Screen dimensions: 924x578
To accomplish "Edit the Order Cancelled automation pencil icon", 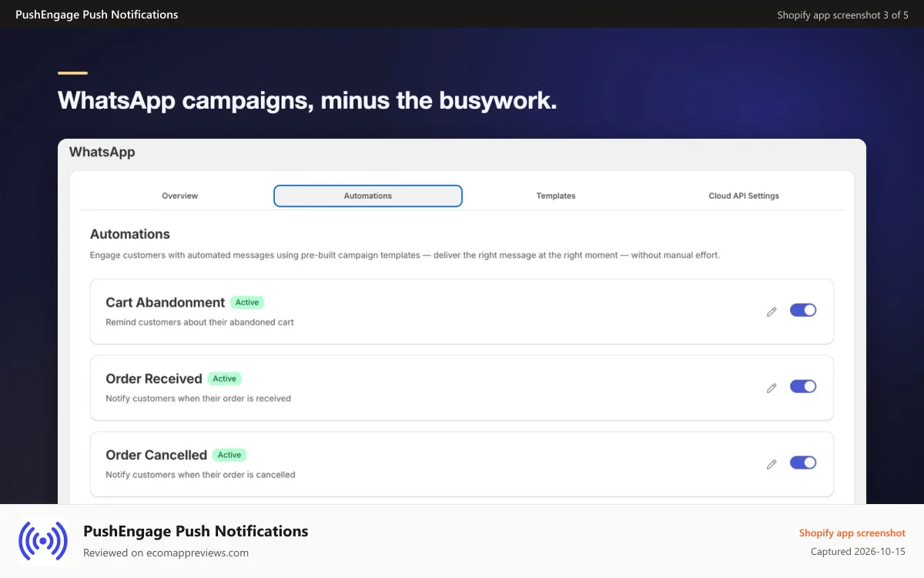I will [x=772, y=465].
